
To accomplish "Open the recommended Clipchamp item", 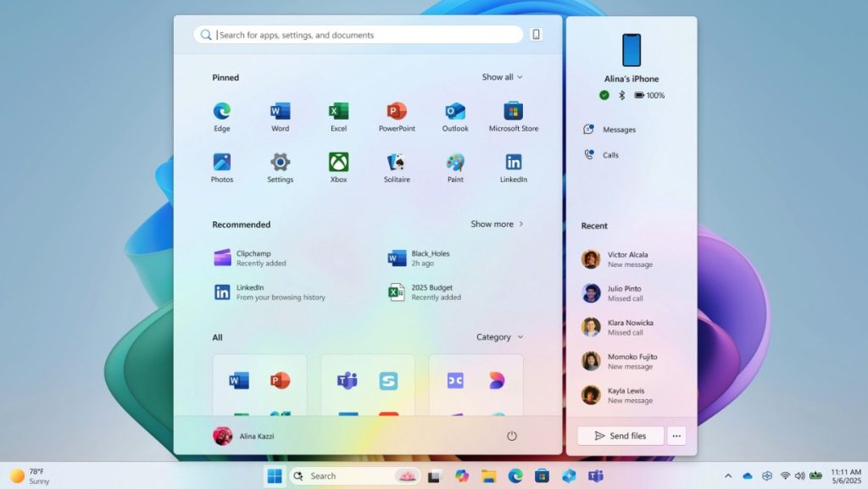I will (250, 258).
